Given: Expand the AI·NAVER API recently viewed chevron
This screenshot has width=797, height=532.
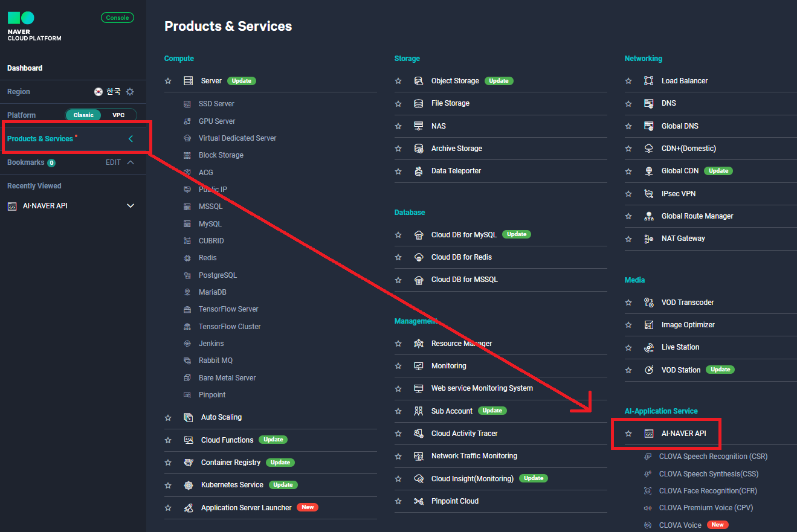Looking at the screenshot, I should coord(131,206).
